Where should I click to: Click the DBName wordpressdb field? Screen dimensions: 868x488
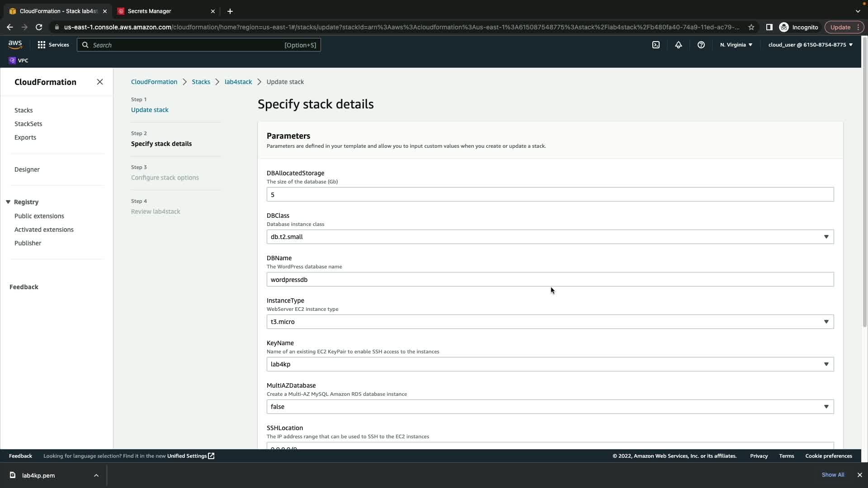[x=550, y=279]
